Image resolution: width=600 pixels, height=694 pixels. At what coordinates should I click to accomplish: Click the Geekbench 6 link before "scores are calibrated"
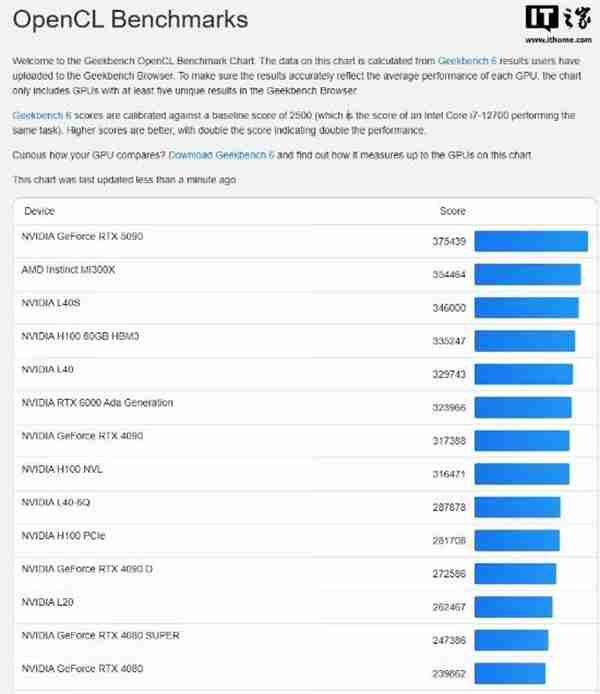click(39, 116)
